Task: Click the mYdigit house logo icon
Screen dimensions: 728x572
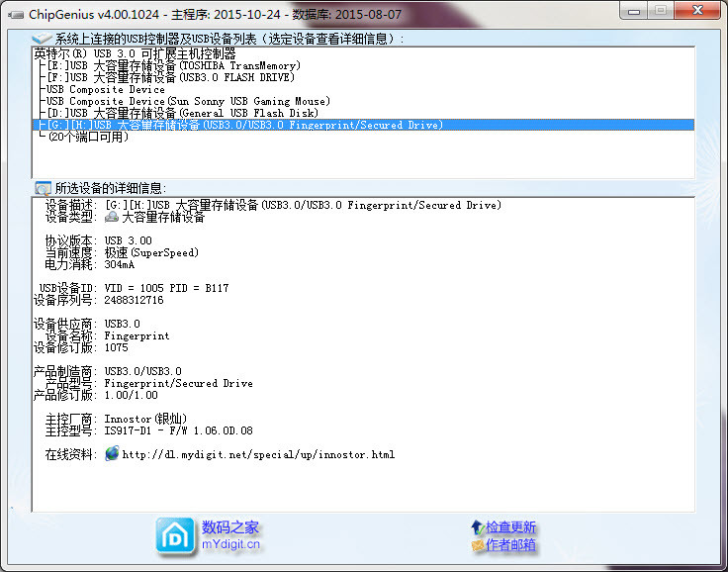Action: 175,535
